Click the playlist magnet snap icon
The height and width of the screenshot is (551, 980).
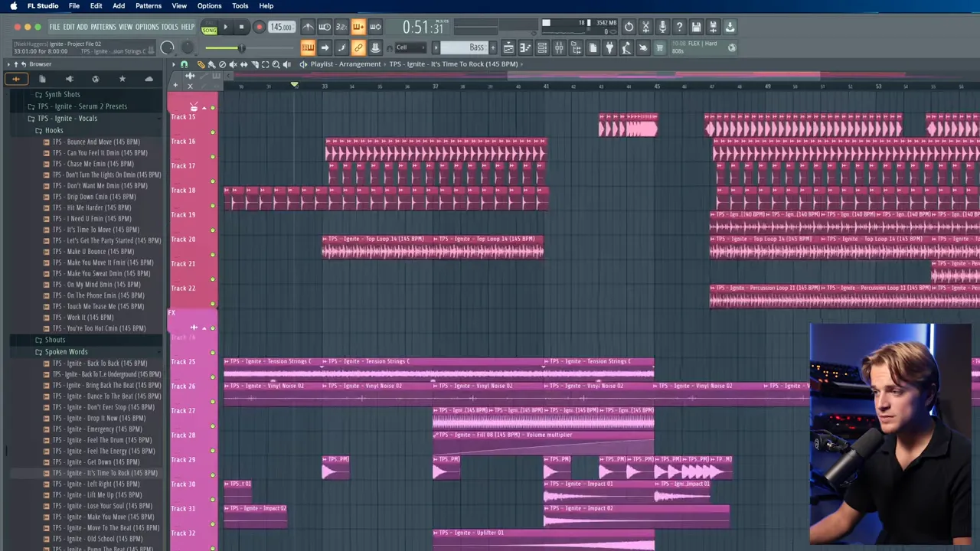(x=184, y=64)
